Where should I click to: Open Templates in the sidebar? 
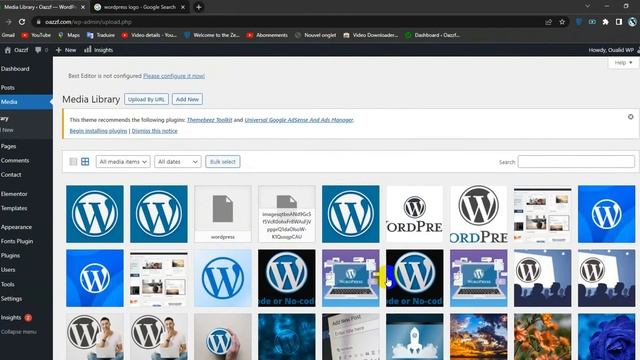(14, 208)
